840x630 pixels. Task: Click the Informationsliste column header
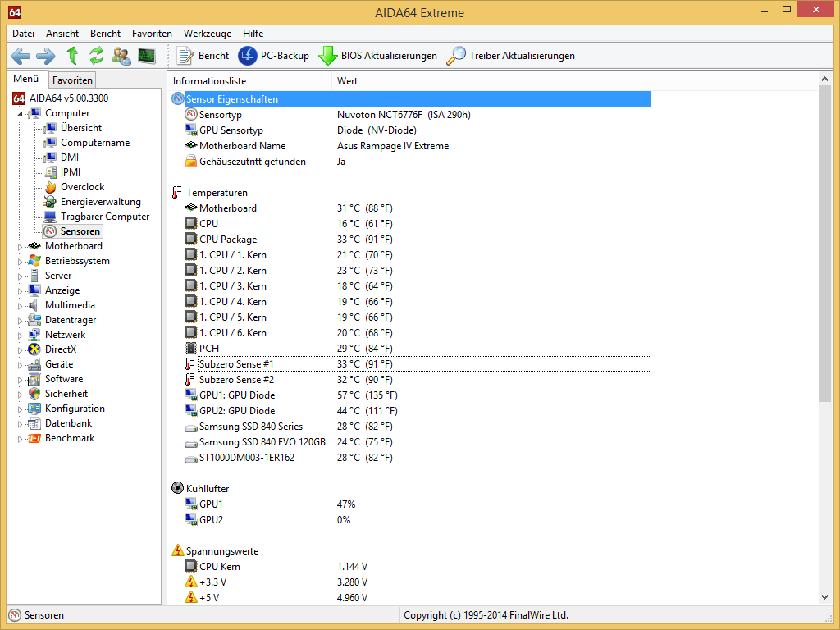(x=249, y=81)
